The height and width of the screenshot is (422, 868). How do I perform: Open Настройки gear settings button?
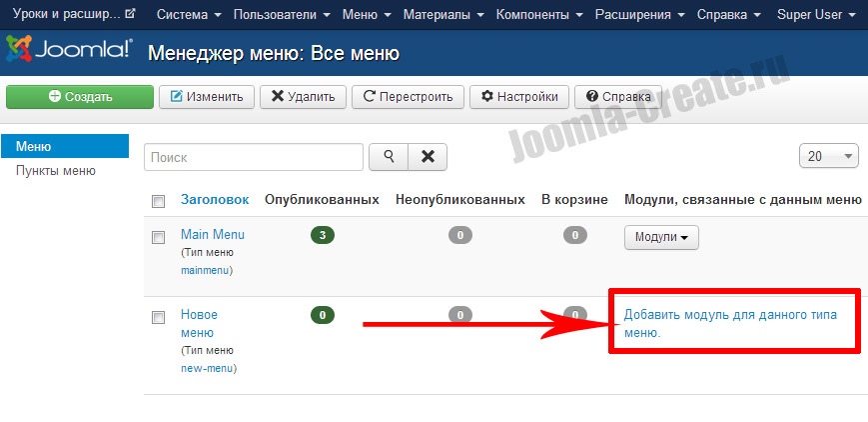click(x=519, y=97)
